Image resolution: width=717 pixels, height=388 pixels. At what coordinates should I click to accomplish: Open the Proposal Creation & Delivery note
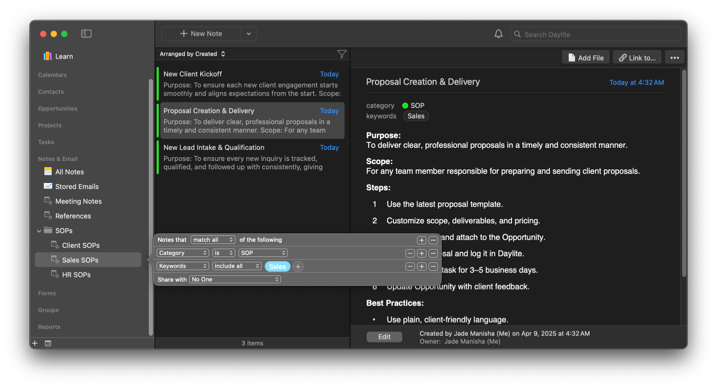251,121
